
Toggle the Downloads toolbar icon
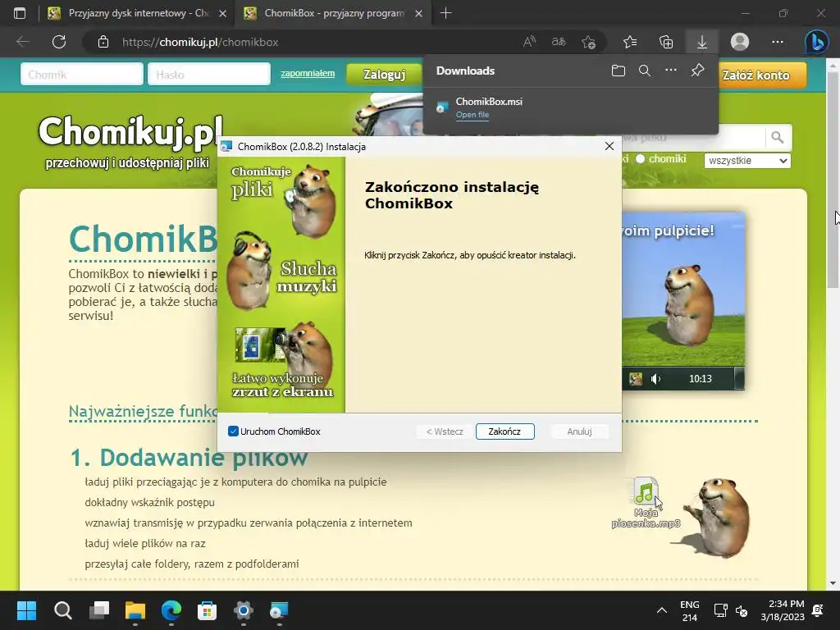[702, 42]
